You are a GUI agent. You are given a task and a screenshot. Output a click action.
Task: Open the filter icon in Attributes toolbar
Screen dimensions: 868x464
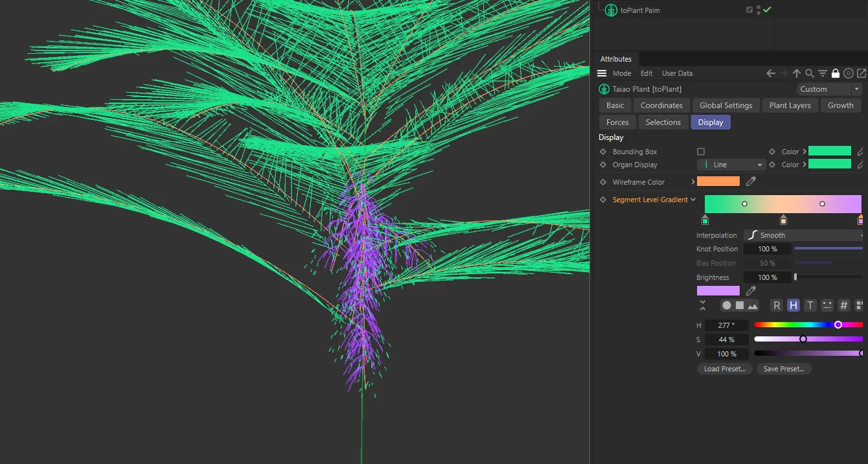(x=823, y=73)
